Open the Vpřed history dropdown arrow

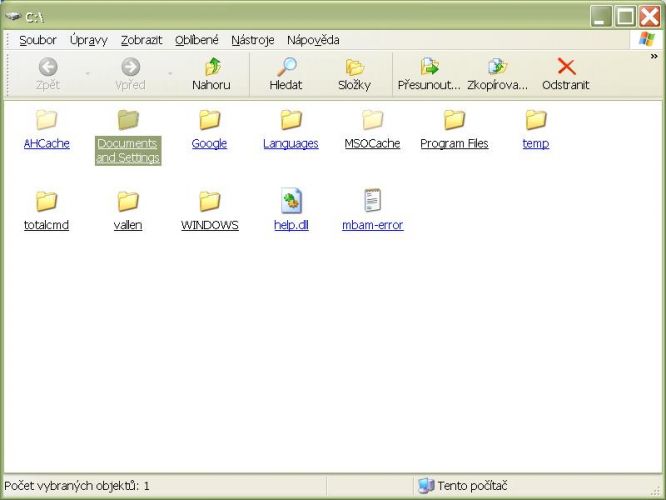170,73
